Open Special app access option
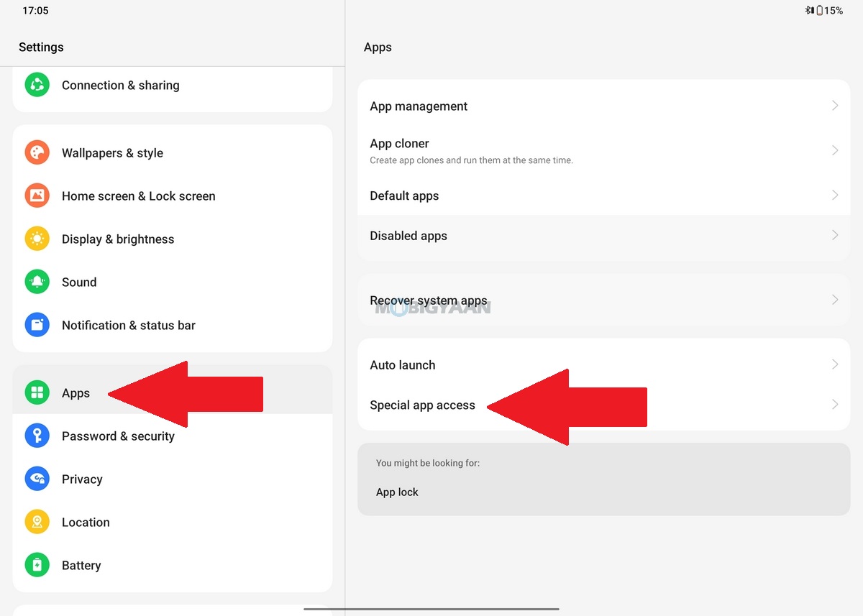 click(x=604, y=405)
